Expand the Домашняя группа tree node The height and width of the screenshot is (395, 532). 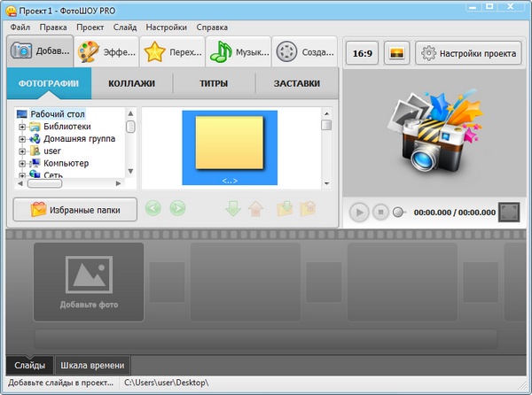(x=22, y=139)
